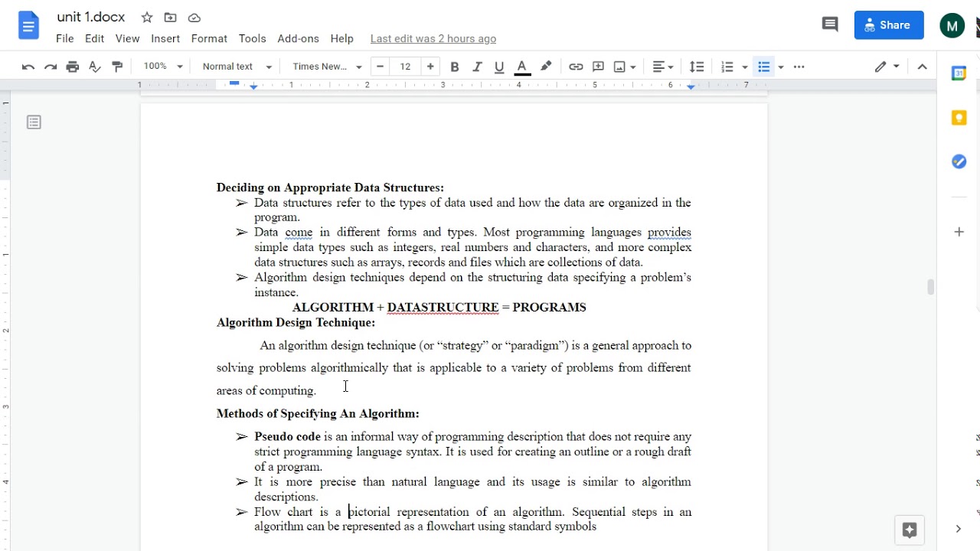Screen dimensions: 980x551
Task: Open the Edit menu
Action: (95, 38)
